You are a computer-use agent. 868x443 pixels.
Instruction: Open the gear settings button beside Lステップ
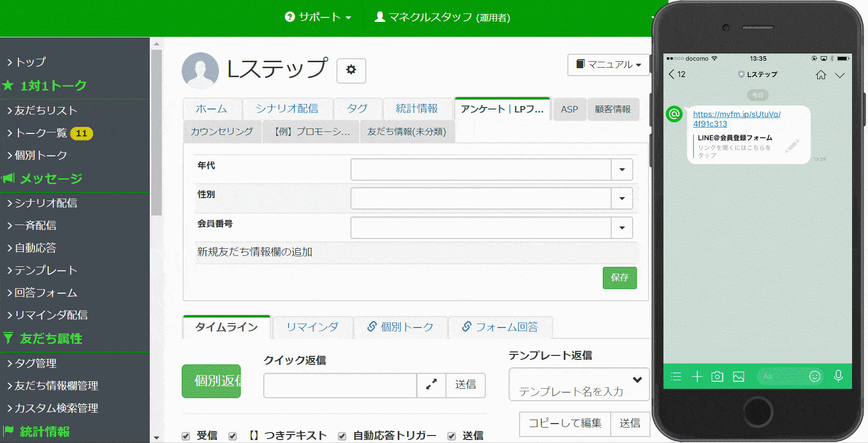[x=351, y=70]
